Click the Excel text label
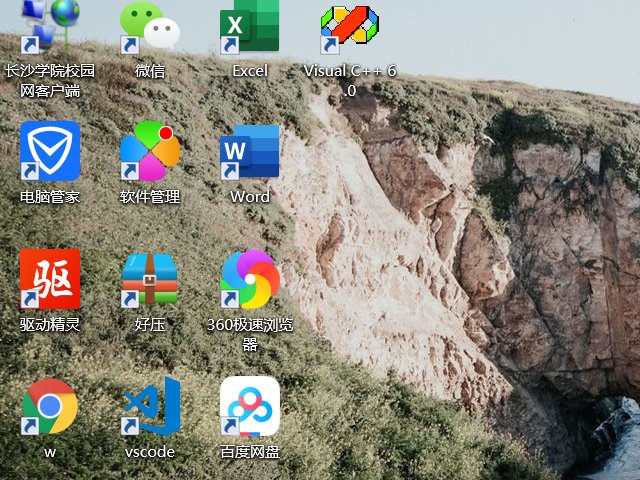640x480 pixels. [x=250, y=71]
